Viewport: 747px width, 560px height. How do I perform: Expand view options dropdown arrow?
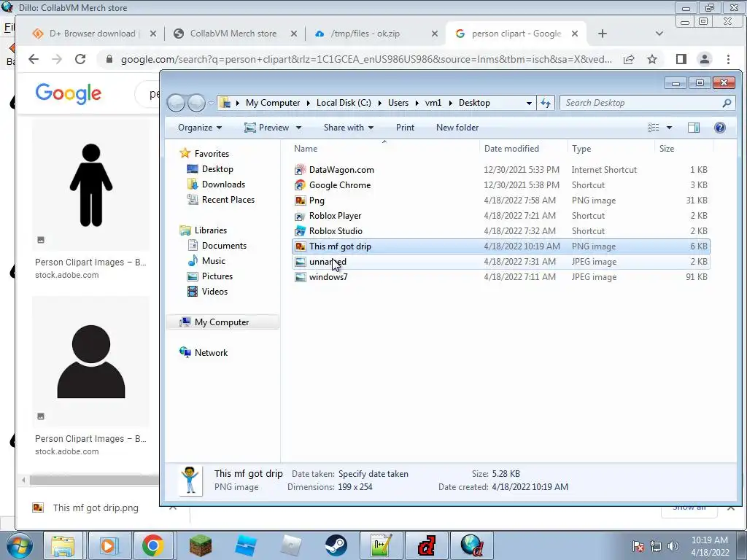[669, 128]
